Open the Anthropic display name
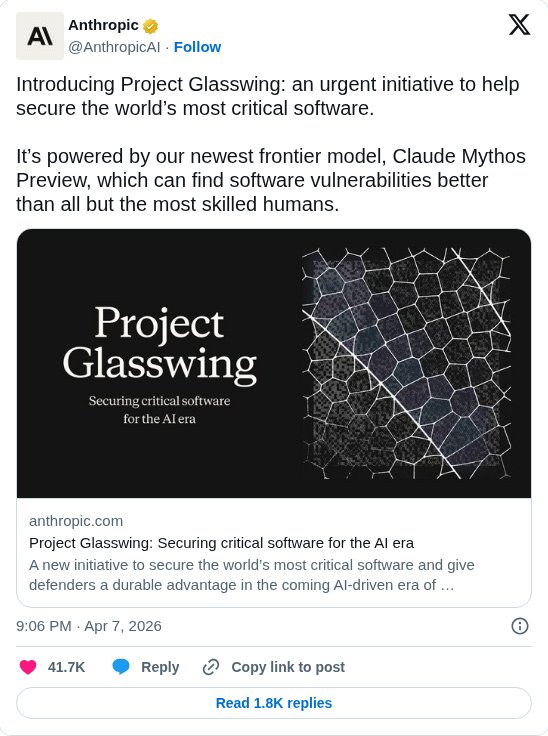Screen dimensions: 548x736 (x=103, y=25)
